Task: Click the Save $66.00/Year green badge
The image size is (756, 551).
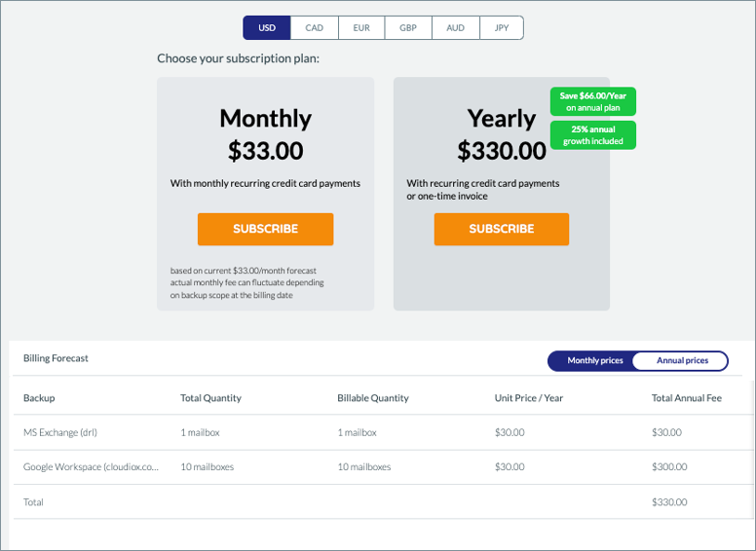Action: 593,101
